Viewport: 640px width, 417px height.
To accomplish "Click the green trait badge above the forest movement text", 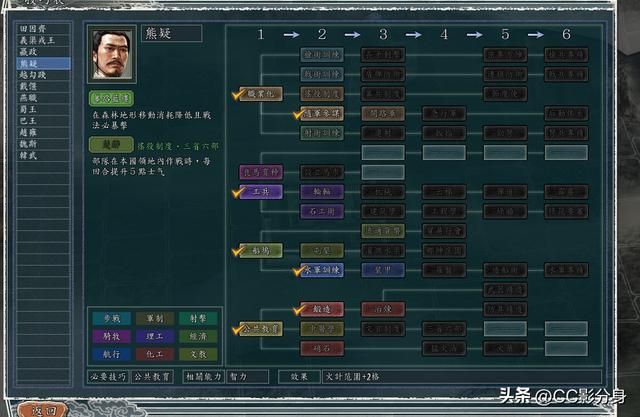I will point(111,98).
